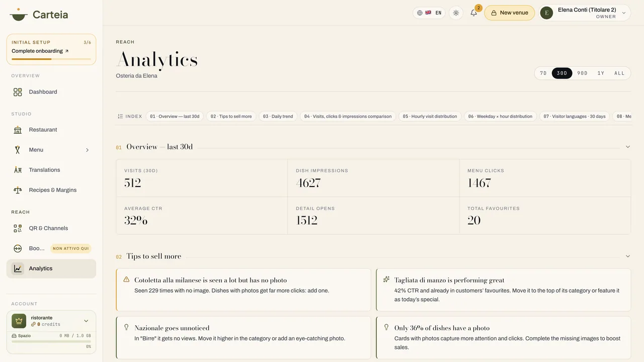Click the lightbulb icon on Nazionale tip
Image resolution: width=644 pixels, height=362 pixels.
126,327
